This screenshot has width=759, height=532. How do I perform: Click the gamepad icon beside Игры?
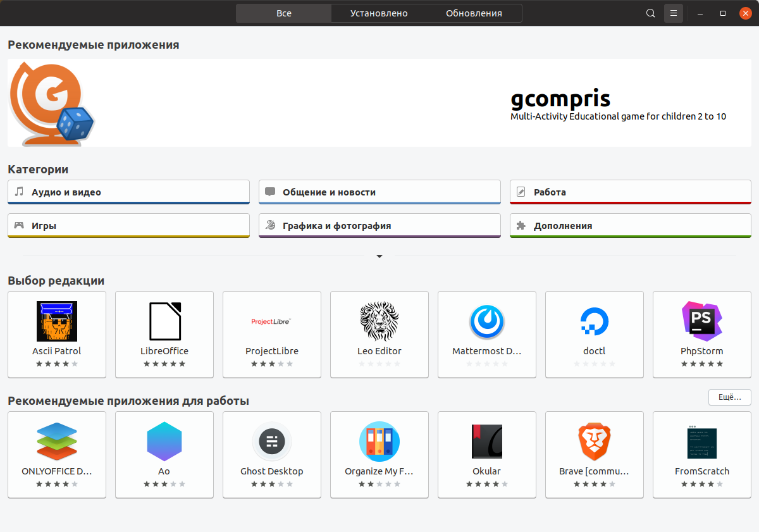(x=20, y=225)
